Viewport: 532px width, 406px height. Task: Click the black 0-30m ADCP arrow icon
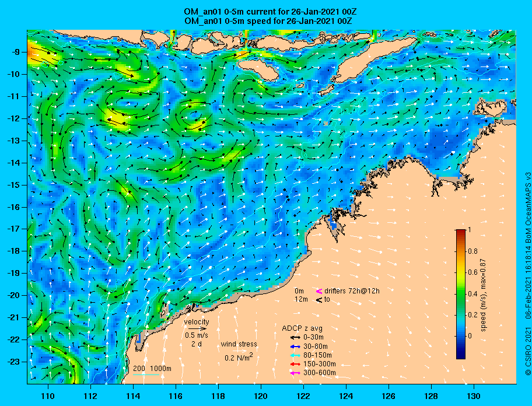click(x=295, y=338)
